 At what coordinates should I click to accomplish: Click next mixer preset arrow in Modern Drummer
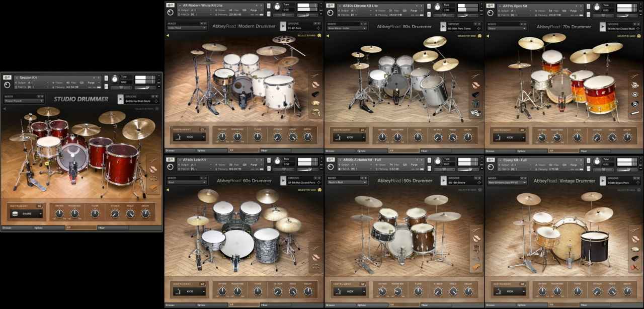click(x=205, y=23)
